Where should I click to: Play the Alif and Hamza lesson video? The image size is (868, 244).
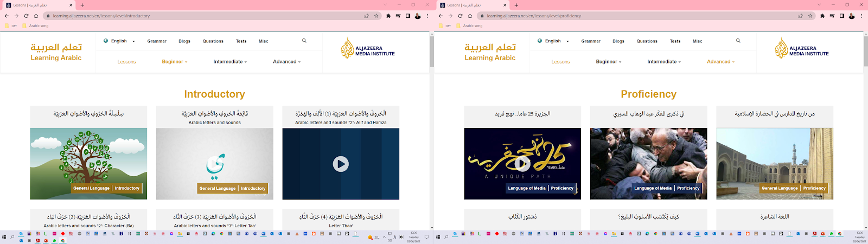(341, 164)
